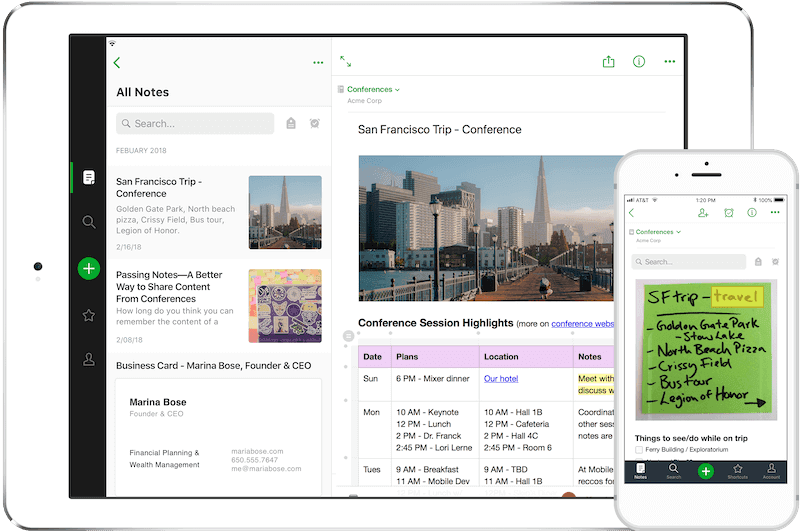Show note info in iPad toolbar
The image size is (800, 531).
[x=639, y=62]
